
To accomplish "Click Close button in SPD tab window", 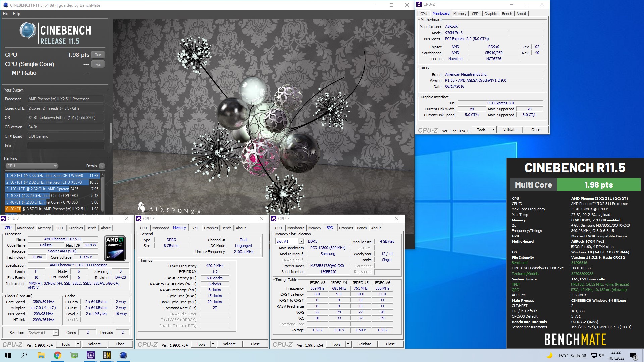I will (x=390, y=344).
